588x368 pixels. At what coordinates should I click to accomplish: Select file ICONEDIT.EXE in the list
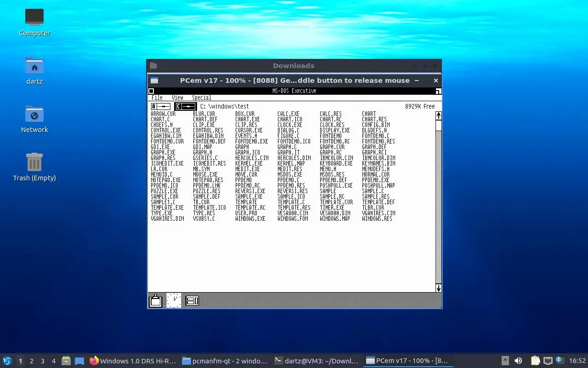pyautogui.click(x=167, y=163)
